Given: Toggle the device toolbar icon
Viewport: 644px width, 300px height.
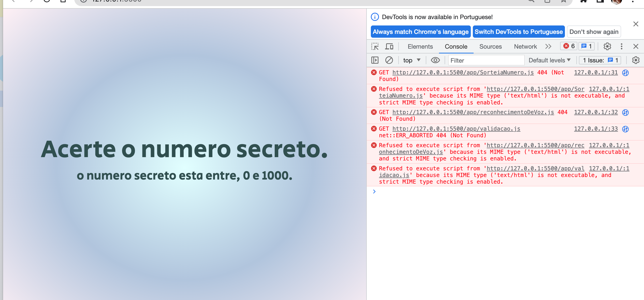Looking at the screenshot, I should [389, 46].
